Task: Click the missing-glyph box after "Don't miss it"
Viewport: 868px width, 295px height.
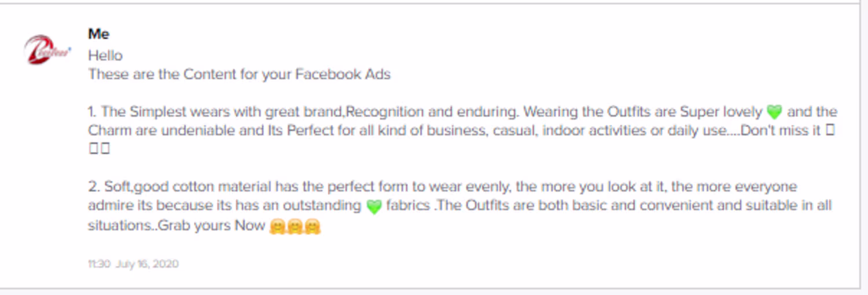Action: click(x=830, y=130)
